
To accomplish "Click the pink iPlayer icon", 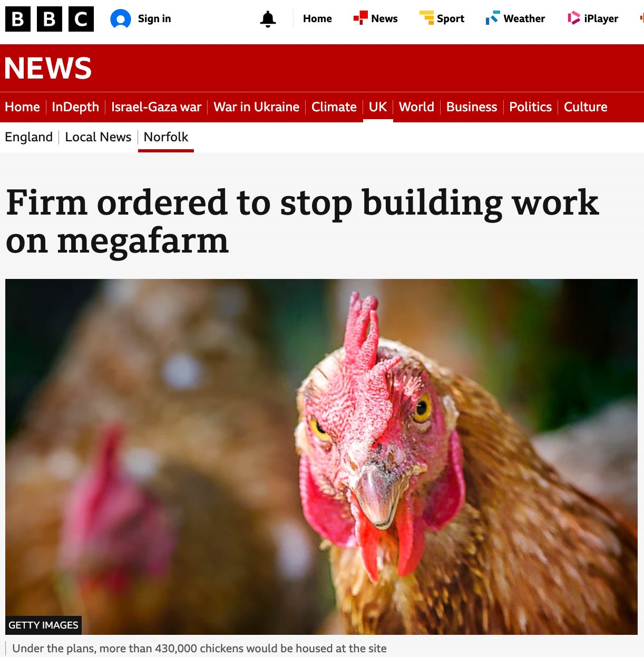I will pos(573,18).
